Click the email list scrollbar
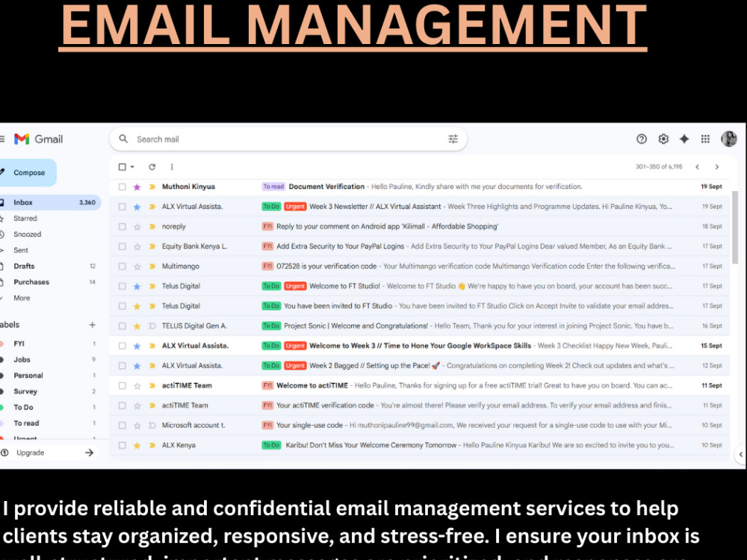The height and width of the screenshot is (560, 747). (x=734, y=228)
